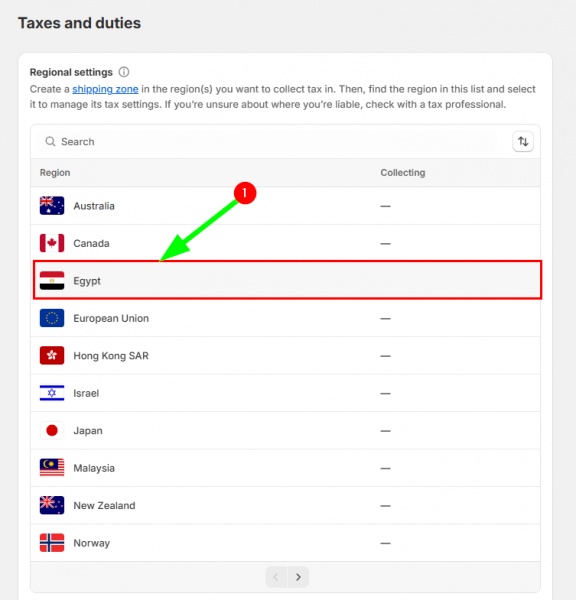Click the Japan flag icon
Screen dimensions: 576x600
tap(52, 430)
